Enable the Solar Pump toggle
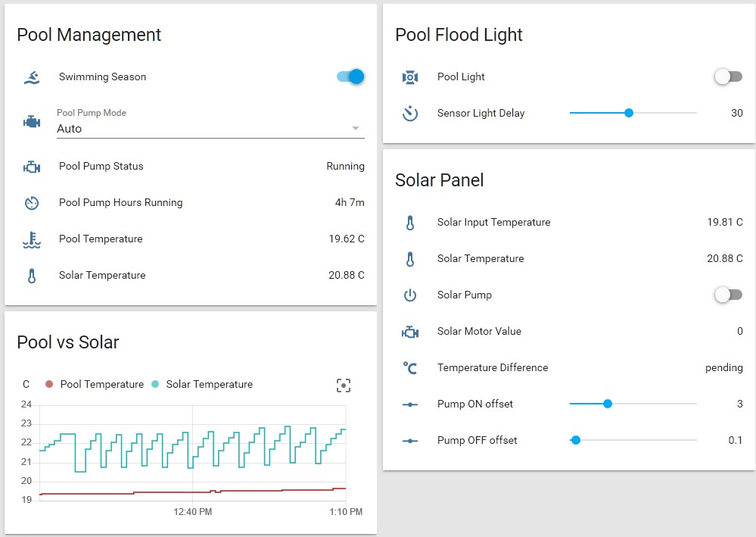756x537 pixels. click(729, 295)
